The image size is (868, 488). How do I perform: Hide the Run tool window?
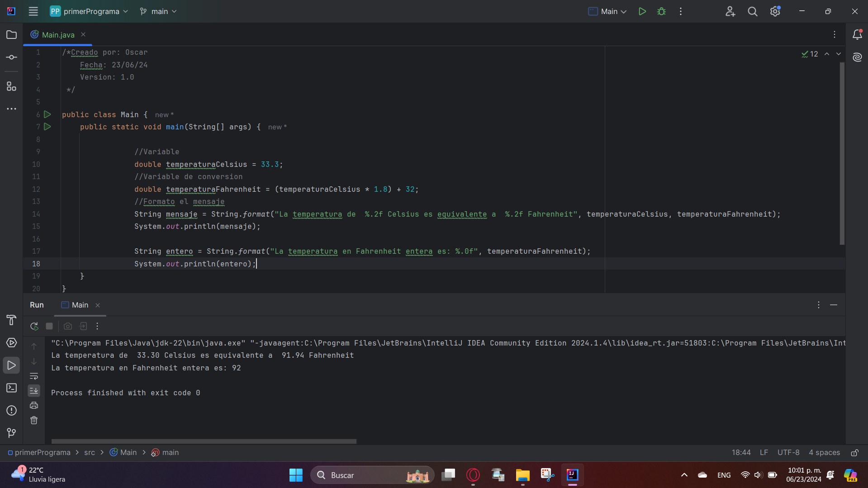coord(834,305)
